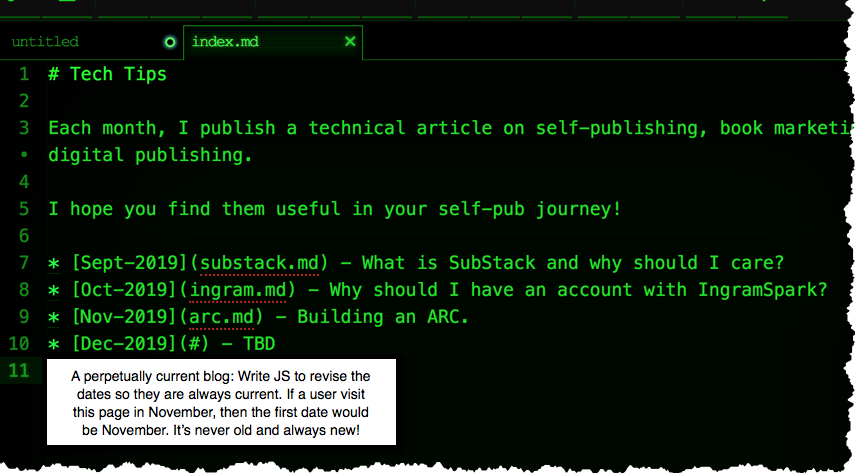Click the 'TBD' text on line 10
Screen dimensions: 855x473
[x=259, y=344]
